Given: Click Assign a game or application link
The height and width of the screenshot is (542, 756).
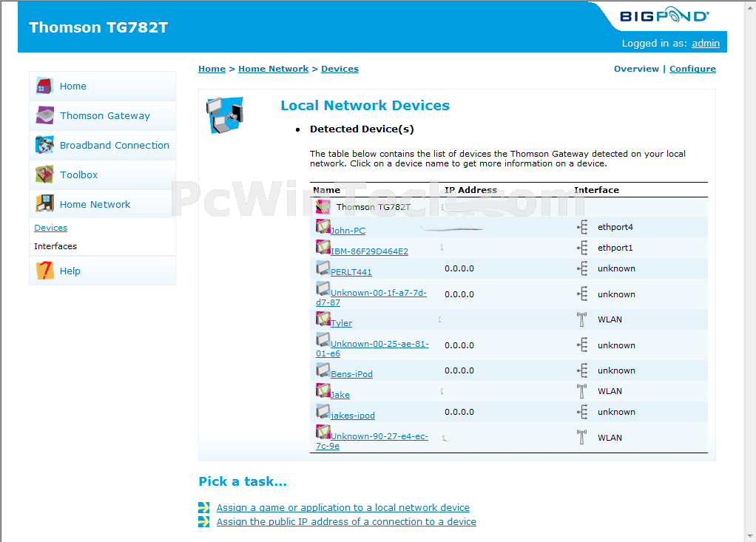Looking at the screenshot, I should click(x=342, y=508).
